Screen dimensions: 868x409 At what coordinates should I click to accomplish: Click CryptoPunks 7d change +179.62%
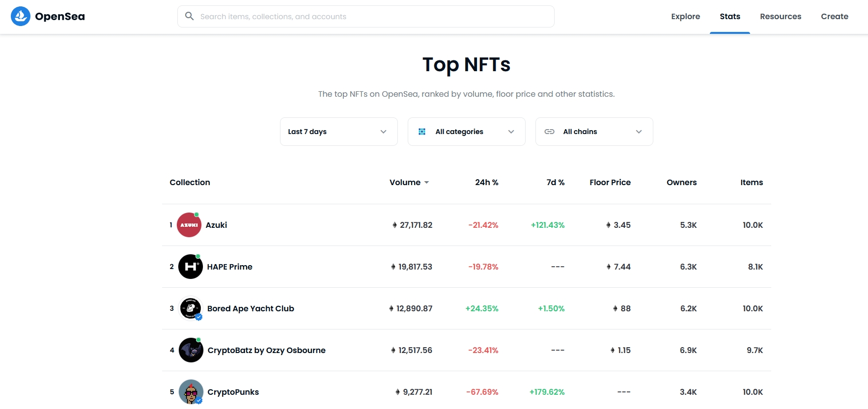click(547, 392)
